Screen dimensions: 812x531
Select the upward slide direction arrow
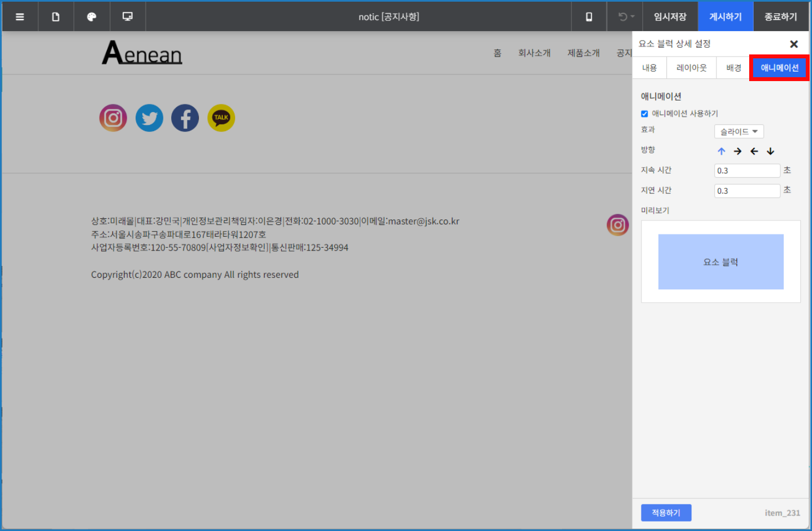pyautogui.click(x=721, y=151)
